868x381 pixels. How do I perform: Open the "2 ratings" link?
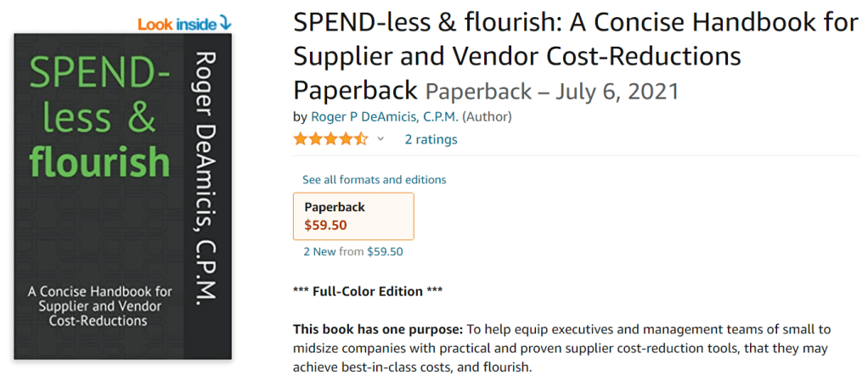tap(431, 139)
